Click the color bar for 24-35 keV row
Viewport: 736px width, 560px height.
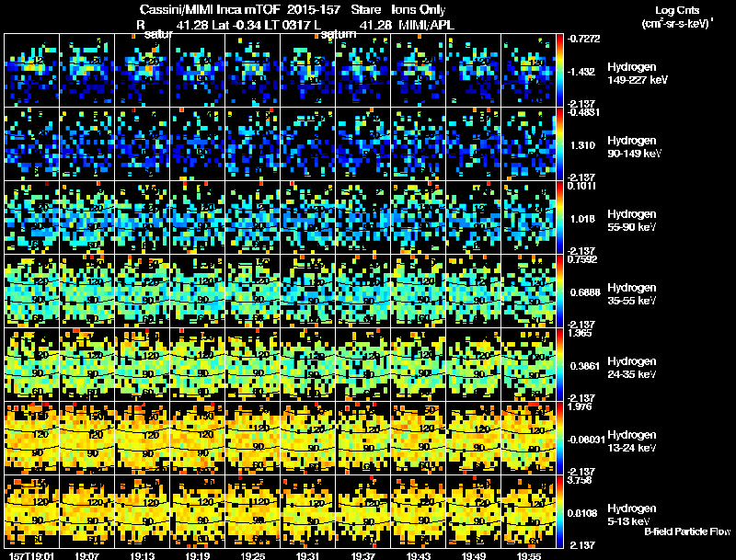click(559, 365)
